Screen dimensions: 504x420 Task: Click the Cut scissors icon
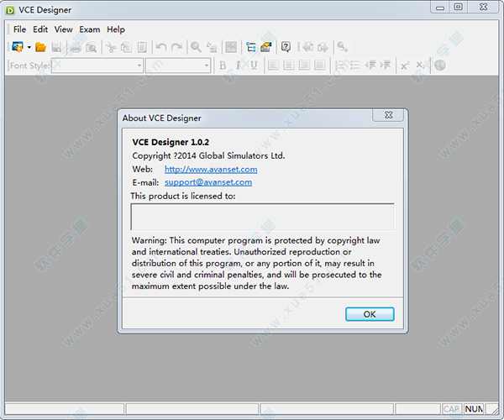(111, 47)
